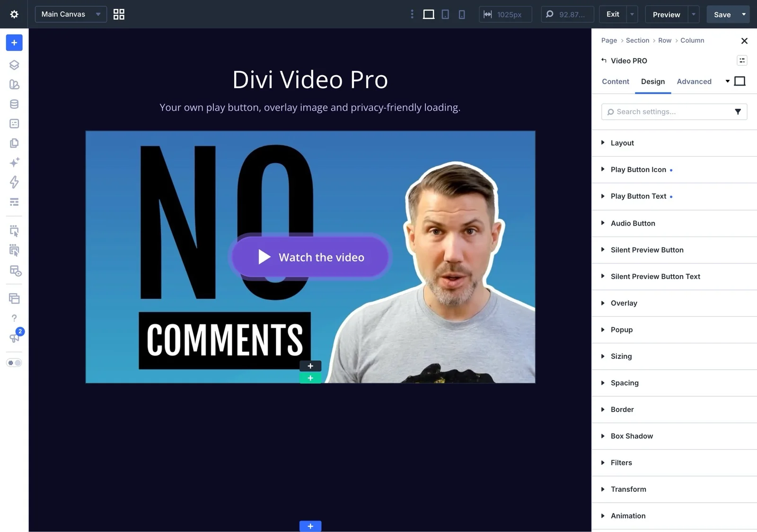Viewport: 757px width, 532px height.
Task: Toggle the light/dark mode switch in sidebar
Action: pyautogui.click(x=14, y=363)
